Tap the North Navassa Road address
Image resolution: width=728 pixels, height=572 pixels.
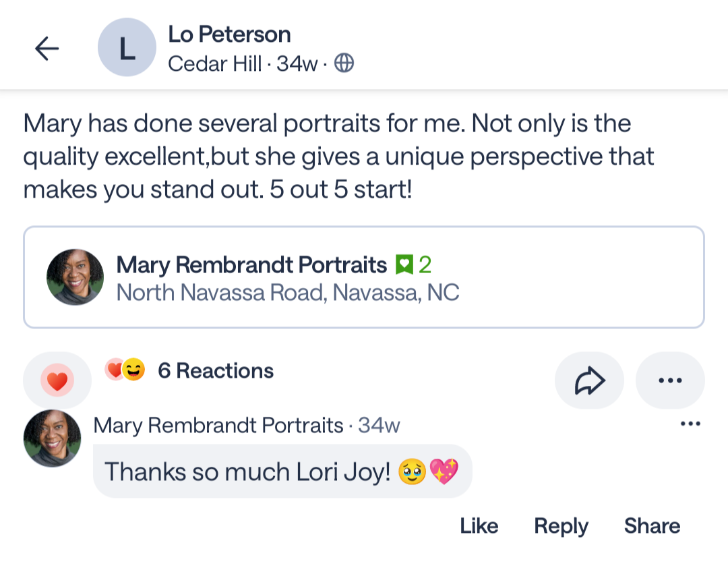click(288, 293)
